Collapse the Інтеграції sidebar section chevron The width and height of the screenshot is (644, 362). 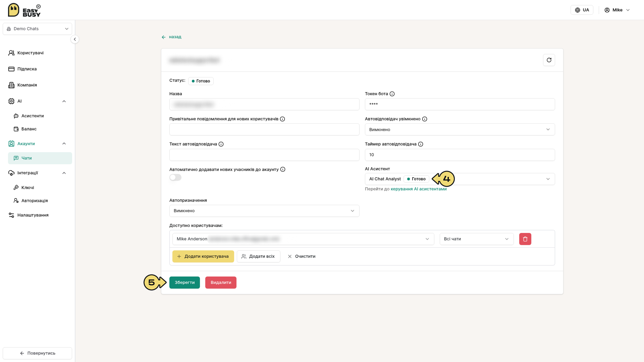[64, 173]
